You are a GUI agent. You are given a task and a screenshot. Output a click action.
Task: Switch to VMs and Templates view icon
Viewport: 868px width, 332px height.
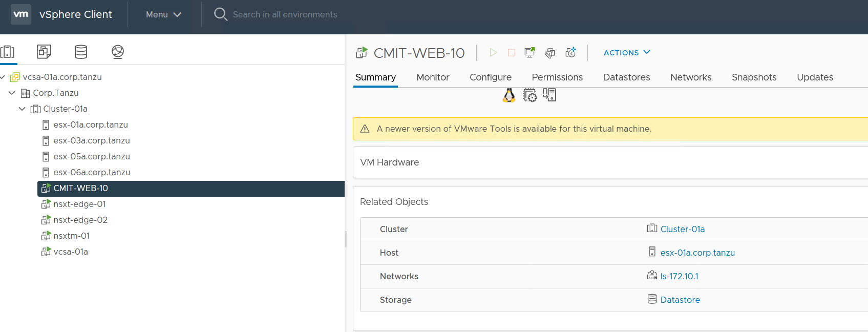(x=44, y=52)
